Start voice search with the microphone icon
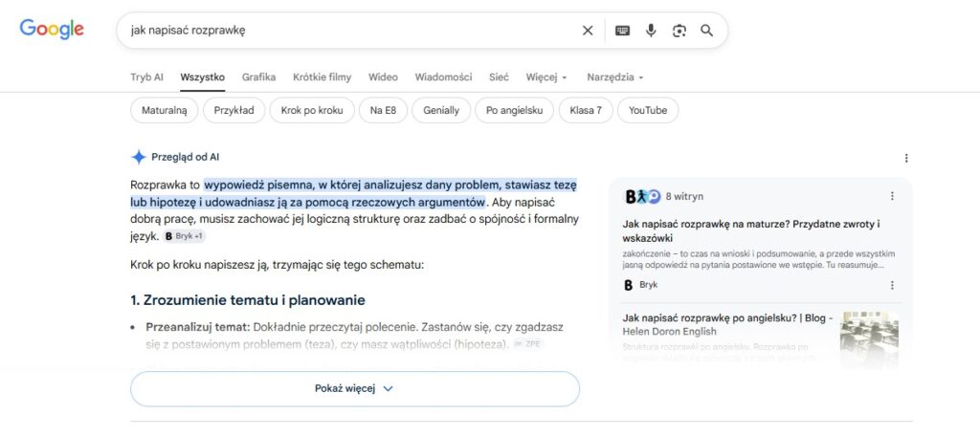Image resolution: width=980 pixels, height=436 pixels. [x=651, y=31]
